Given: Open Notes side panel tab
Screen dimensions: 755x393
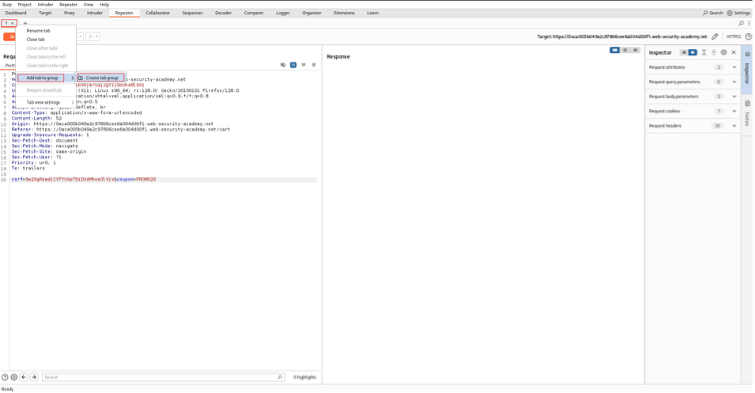Looking at the screenshot, I should tap(747, 114).
